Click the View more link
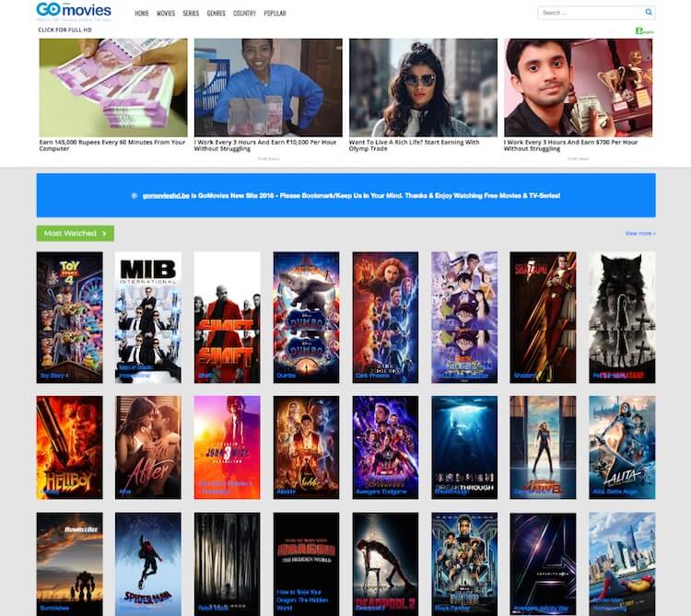The image size is (691, 616). tap(639, 234)
